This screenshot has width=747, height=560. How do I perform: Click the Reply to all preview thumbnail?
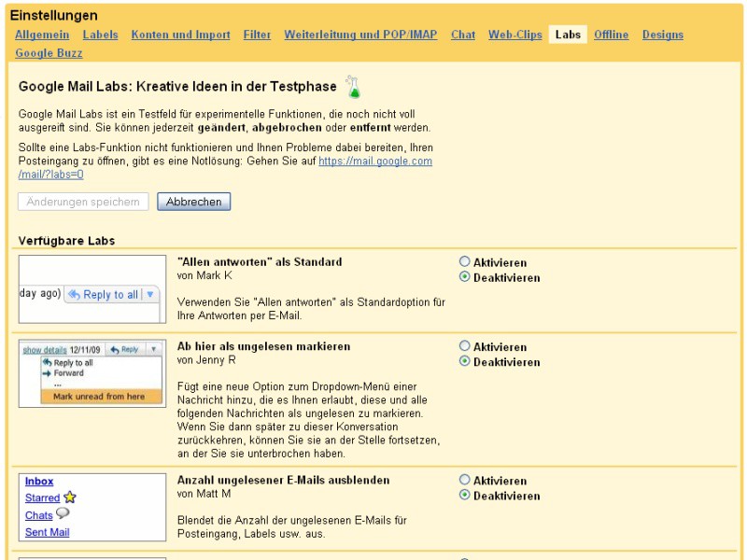(x=92, y=289)
